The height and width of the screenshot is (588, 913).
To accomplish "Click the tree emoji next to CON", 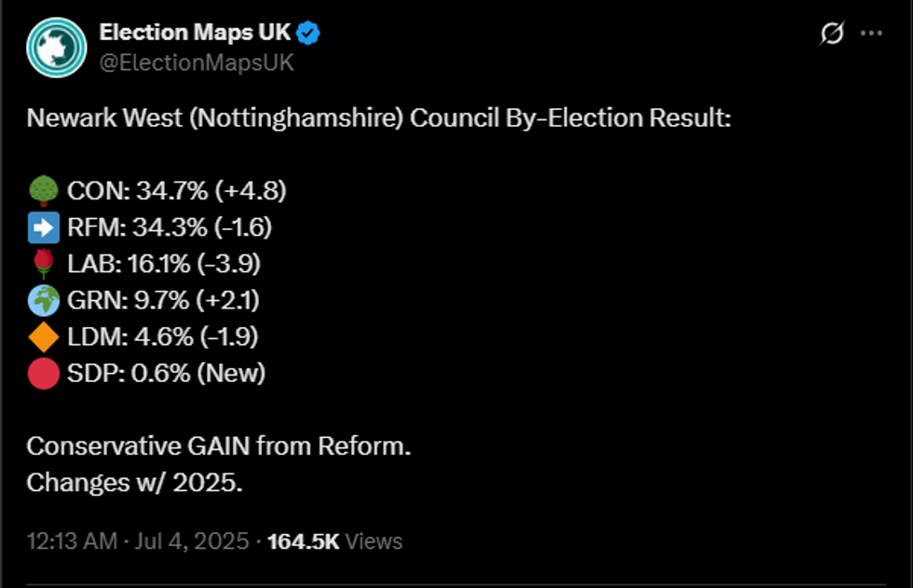I will click(x=44, y=189).
